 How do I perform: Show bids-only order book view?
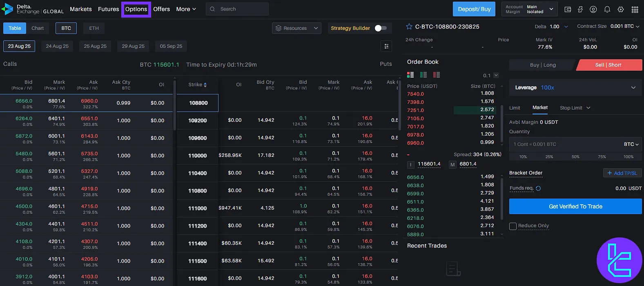click(x=423, y=75)
